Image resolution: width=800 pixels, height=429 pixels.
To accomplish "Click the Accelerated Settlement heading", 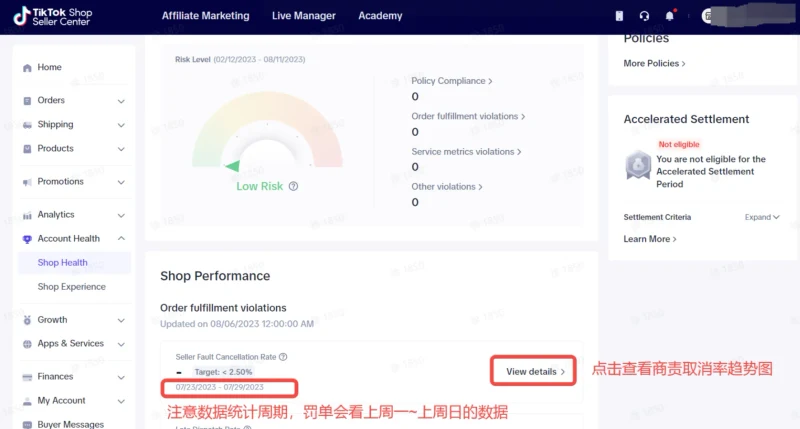I will pos(686,119).
